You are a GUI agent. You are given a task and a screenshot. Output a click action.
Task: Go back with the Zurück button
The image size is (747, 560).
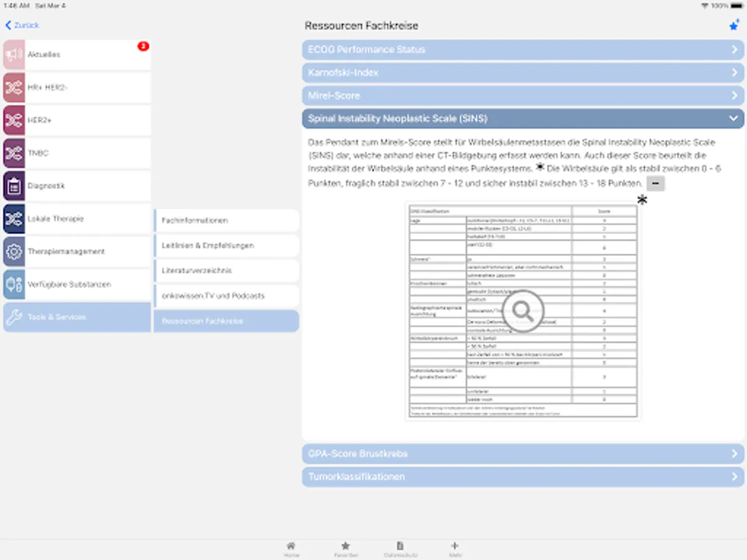(x=22, y=26)
